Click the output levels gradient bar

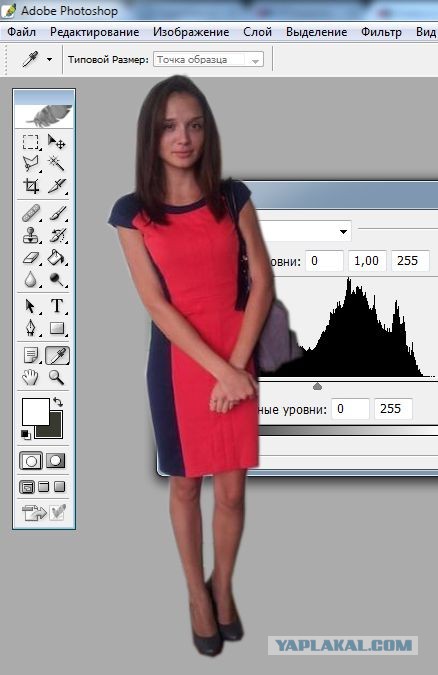click(x=348, y=431)
